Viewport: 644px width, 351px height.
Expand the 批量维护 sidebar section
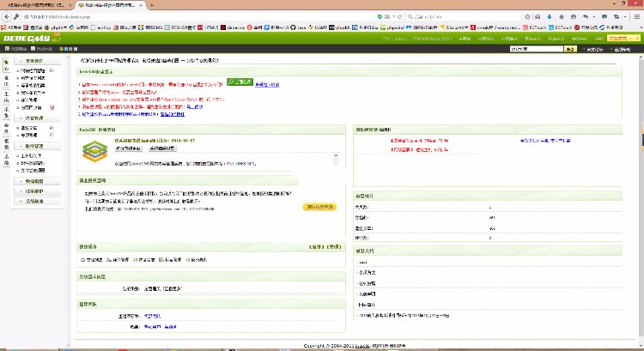[38, 191]
